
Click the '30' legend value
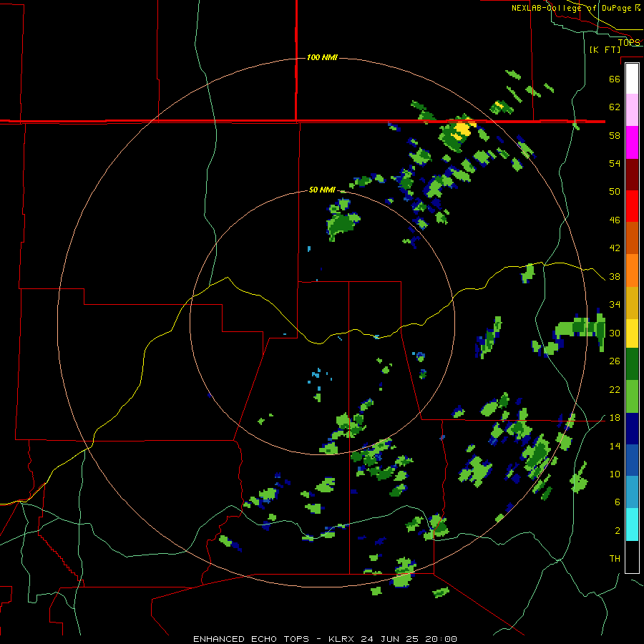(x=615, y=333)
